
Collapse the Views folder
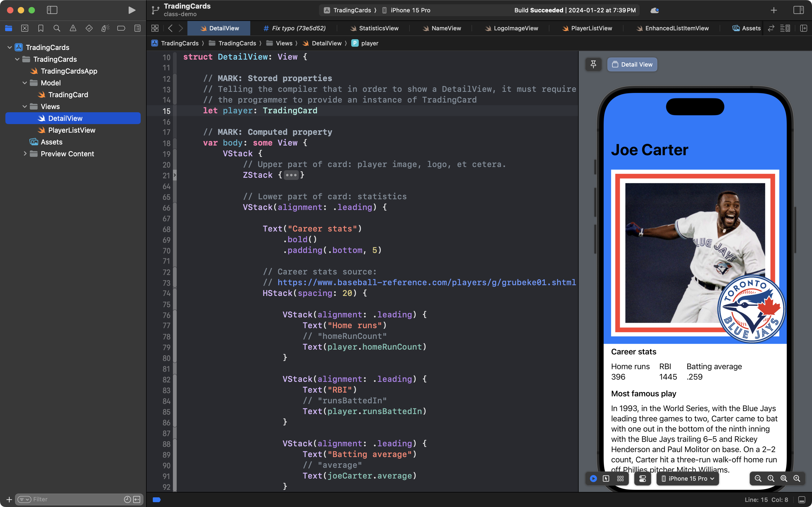24,106
